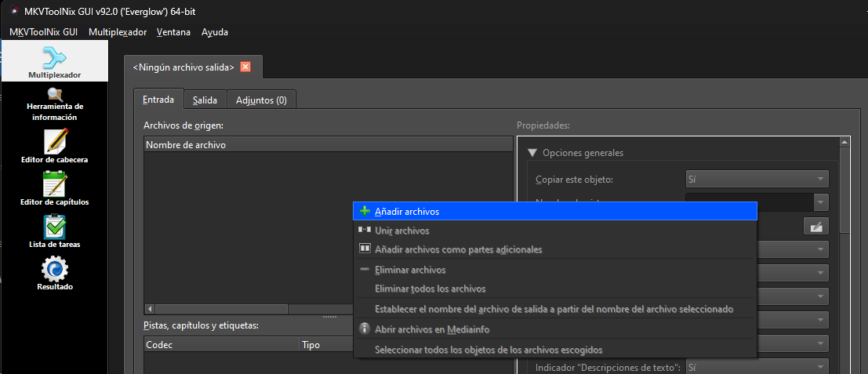The image size is (868, 374).
Task: Choose Seleccionar todos los objetos de los archivos escogidos
Action: tap(554, 350)
